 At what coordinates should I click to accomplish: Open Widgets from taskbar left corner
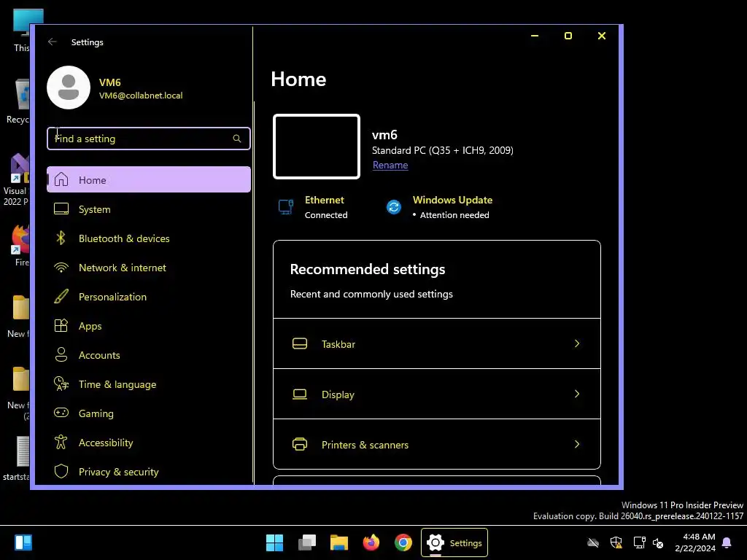pos(23,542)
